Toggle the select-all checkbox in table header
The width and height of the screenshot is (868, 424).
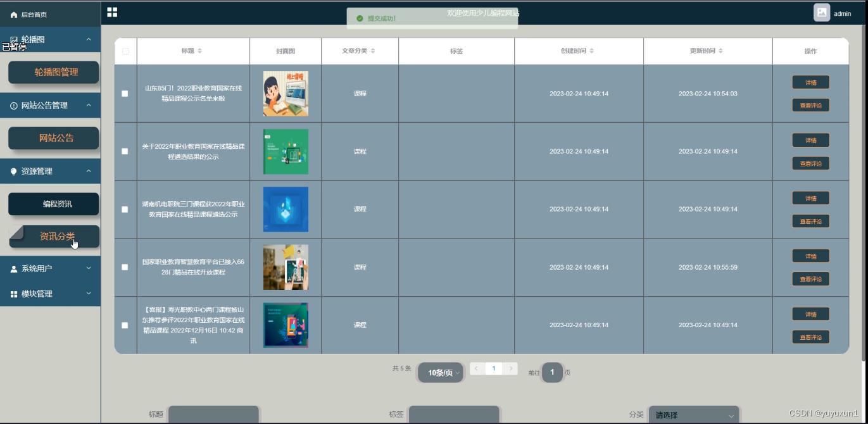click(125, 51)
